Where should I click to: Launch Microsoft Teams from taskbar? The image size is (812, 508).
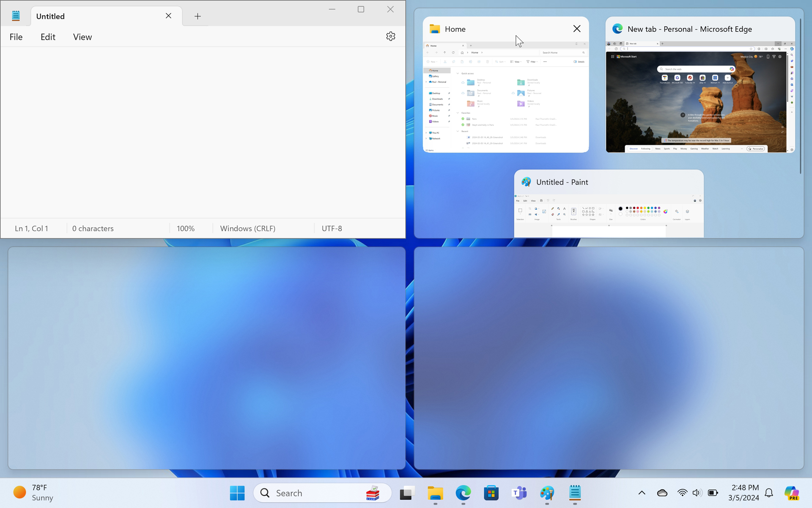click(x=519, y=493)
